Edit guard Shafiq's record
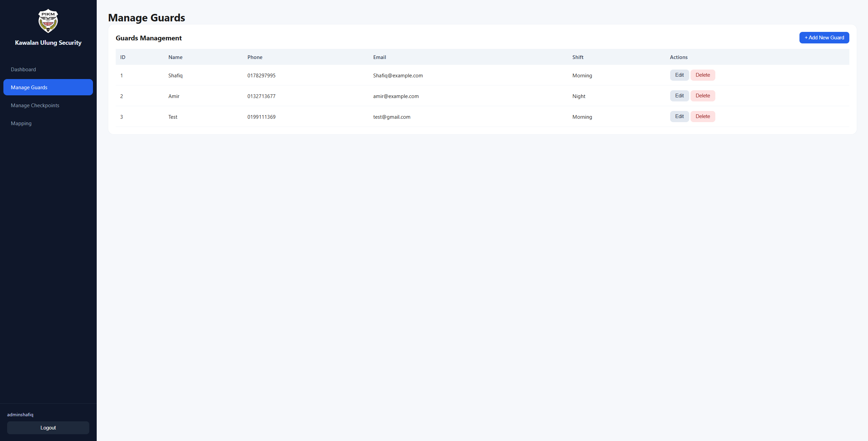 (x=679, y=75)
